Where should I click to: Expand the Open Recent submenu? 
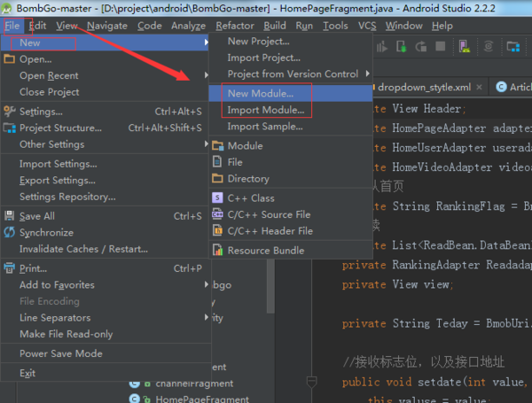(106, 75)
